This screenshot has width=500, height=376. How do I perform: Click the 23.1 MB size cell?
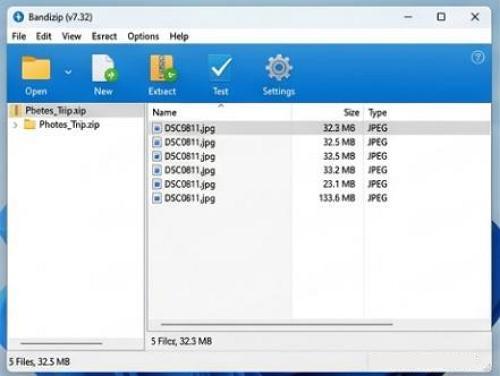point(339,184)
